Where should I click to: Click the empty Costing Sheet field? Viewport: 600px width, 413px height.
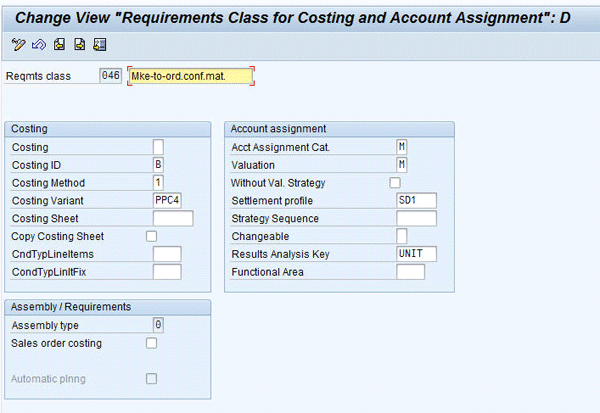click(172, 218)
